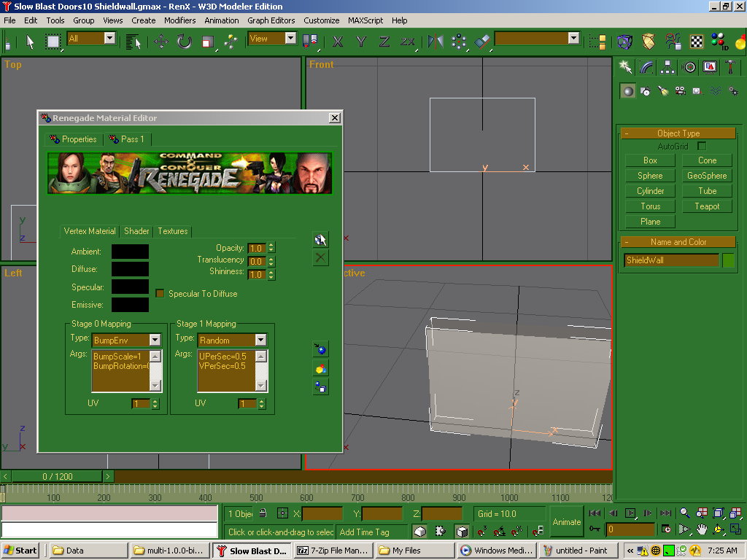This screenshot has height=560, width=747.
Task: Select the Cameras creation category
Action: (x=680, y=91)
